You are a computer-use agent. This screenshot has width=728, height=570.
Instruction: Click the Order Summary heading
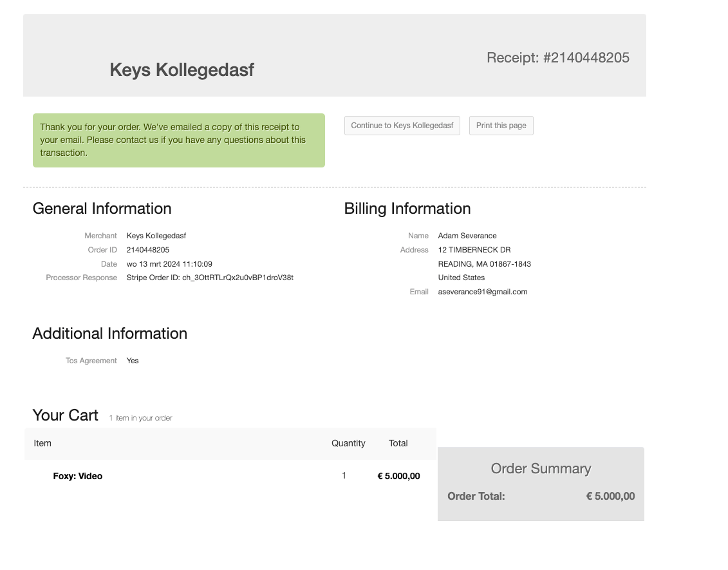[x=541, y=469]
